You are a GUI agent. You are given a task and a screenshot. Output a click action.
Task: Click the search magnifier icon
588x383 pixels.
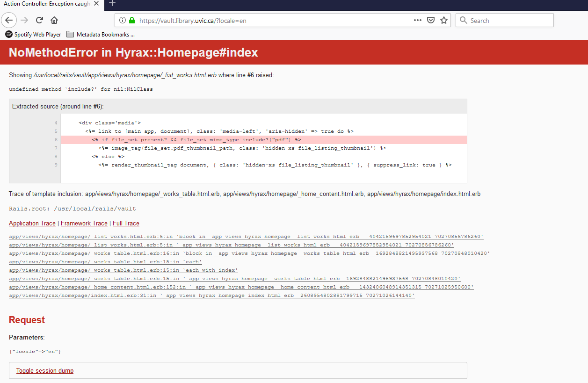coord(464,20)
